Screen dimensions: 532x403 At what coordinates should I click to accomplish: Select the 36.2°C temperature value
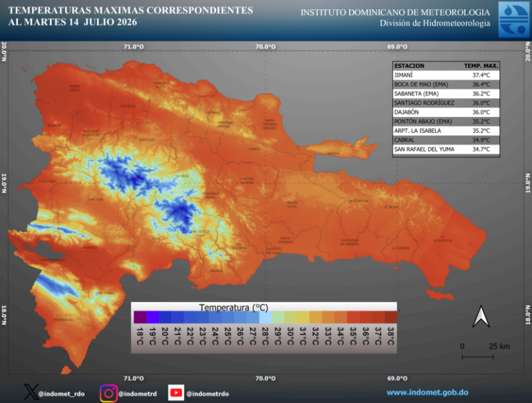tap(481, 93)
